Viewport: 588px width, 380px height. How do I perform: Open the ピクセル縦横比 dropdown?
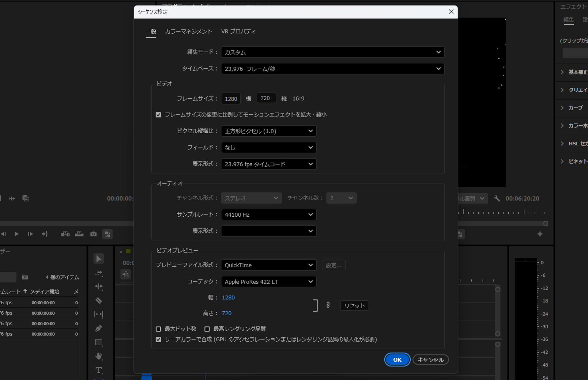tap(269, 131)
